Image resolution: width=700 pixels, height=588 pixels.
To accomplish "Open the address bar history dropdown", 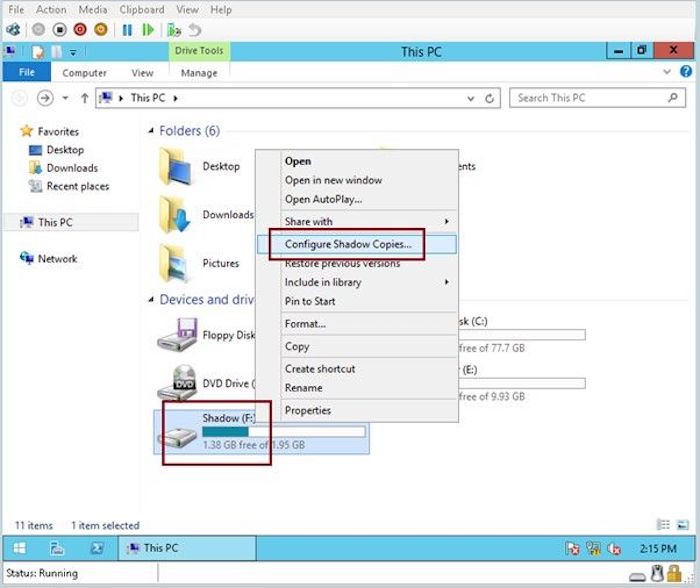I will coord(471,98).
